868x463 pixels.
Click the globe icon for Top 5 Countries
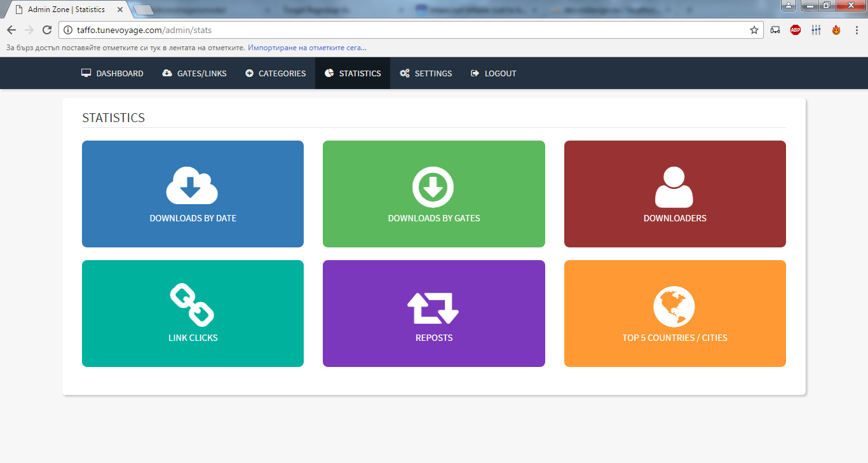tap(674, 307)
